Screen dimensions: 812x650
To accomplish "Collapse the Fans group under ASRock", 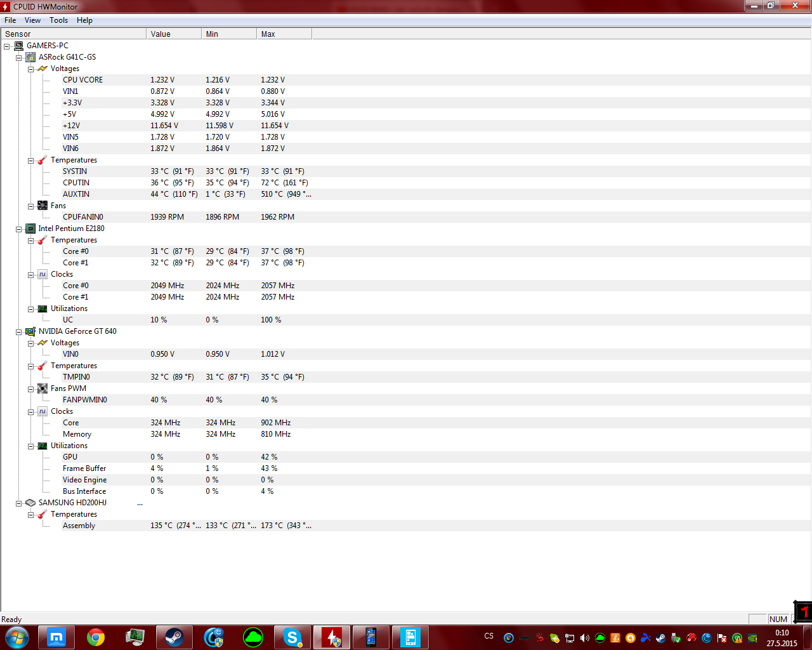I will pos(30,206).
